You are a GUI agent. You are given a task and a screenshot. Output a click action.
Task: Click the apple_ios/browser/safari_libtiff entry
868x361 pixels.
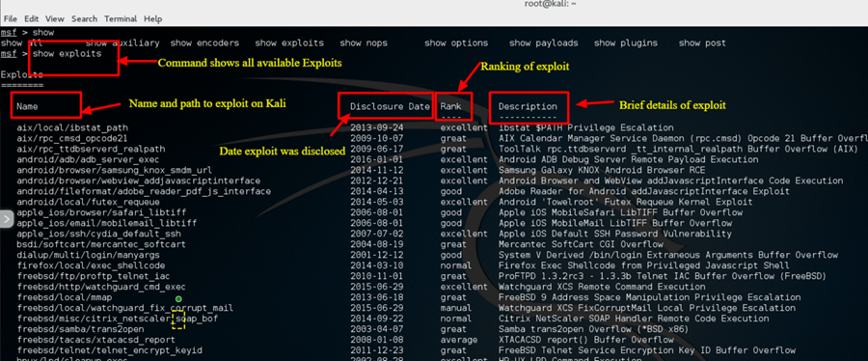point(101,212)
